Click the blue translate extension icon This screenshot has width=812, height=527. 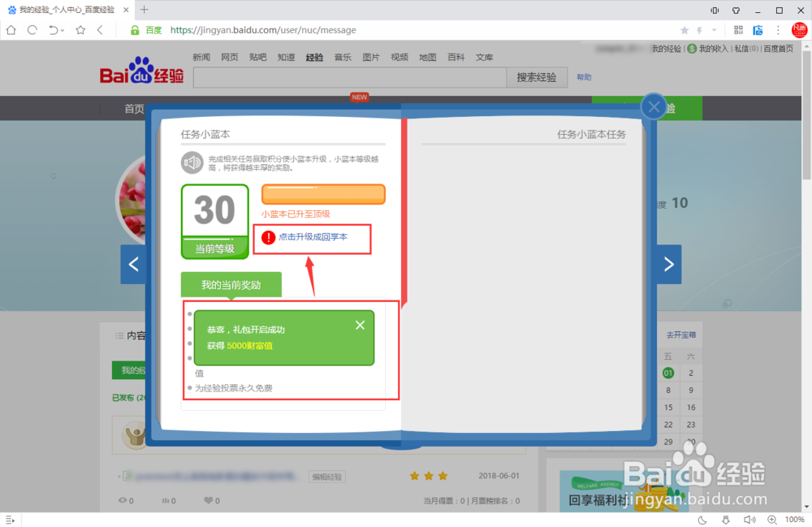pyautogui.click(x=758, y=30)
